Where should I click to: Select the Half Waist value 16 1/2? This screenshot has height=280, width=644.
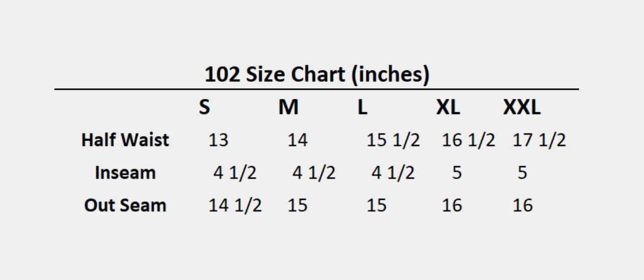(x=468, y=140)
